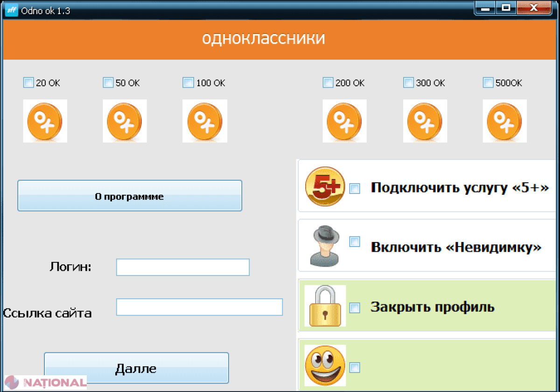Click the OK coin icon under 100 OK
The height and width of the screenshot is (392, 560).
(205, 121)
